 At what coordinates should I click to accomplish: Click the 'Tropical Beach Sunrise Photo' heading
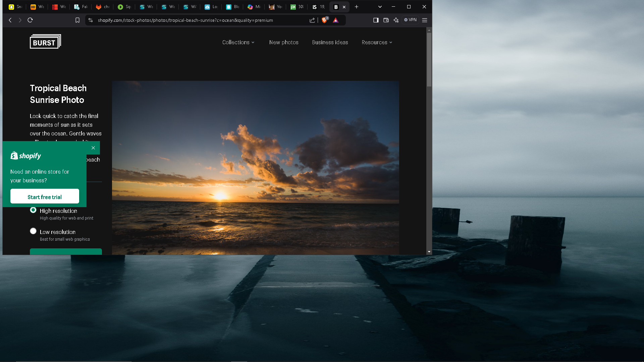58,94
